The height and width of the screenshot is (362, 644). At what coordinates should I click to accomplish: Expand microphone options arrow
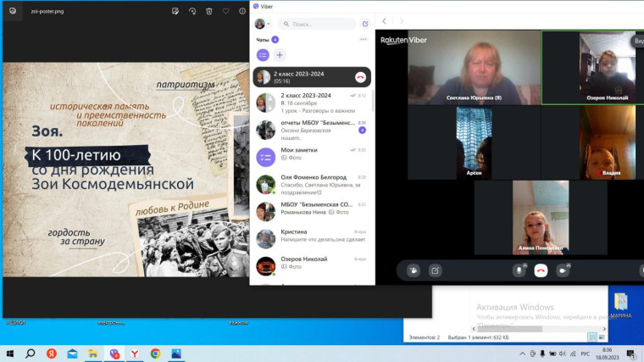click(525, 265)
